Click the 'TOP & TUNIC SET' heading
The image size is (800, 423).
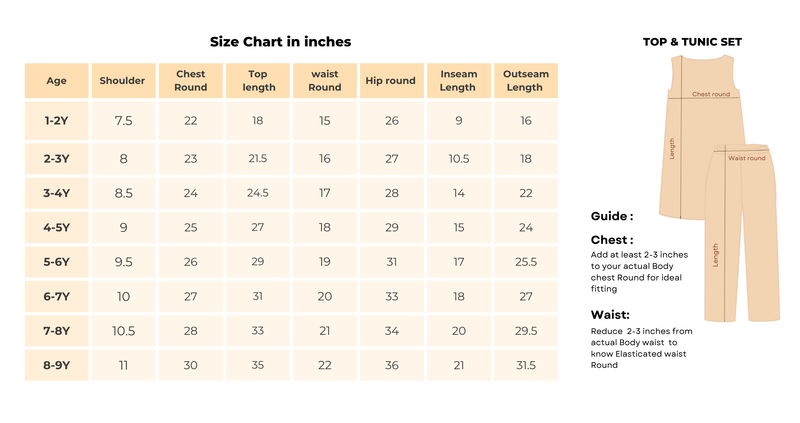pos(699,42)
